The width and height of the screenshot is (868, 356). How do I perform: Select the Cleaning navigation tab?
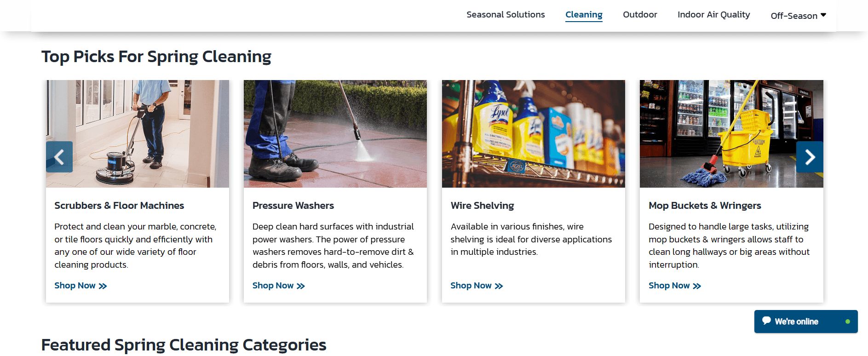coord(584,15)
